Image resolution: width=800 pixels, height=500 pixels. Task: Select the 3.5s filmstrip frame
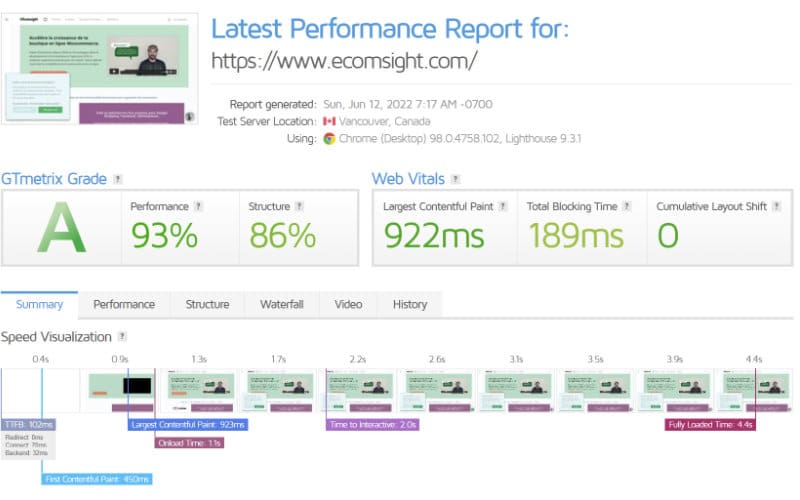pos(595,390)
